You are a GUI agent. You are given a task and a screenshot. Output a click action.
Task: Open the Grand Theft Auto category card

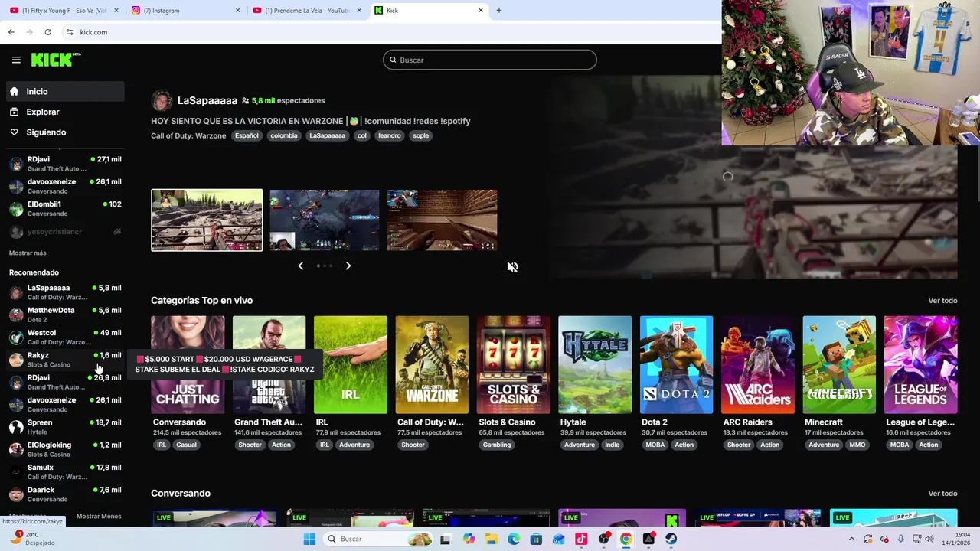(x=269, y=364)
